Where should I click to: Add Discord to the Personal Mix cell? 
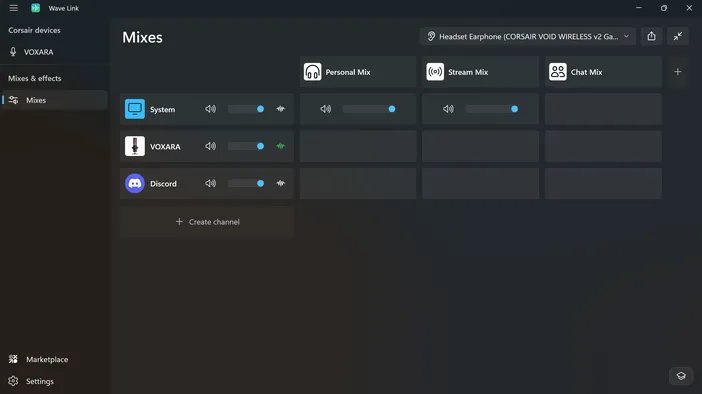tap(358, 183)
